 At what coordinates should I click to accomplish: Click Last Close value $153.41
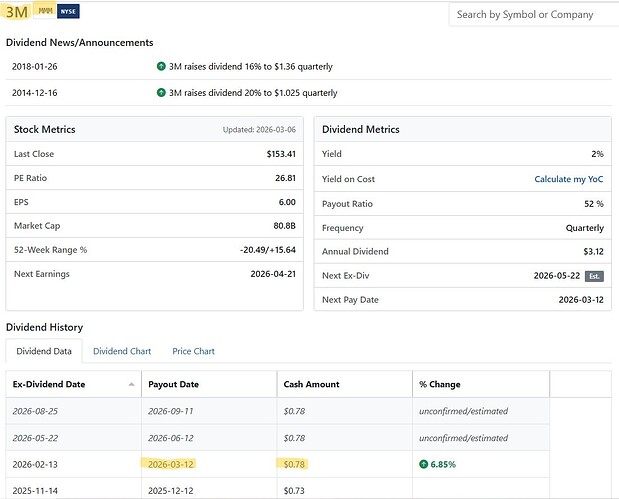[281, 154]
